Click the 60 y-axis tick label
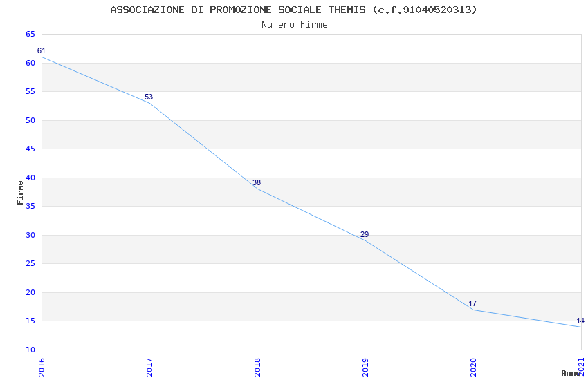588x380 pixels. [30, 63]
